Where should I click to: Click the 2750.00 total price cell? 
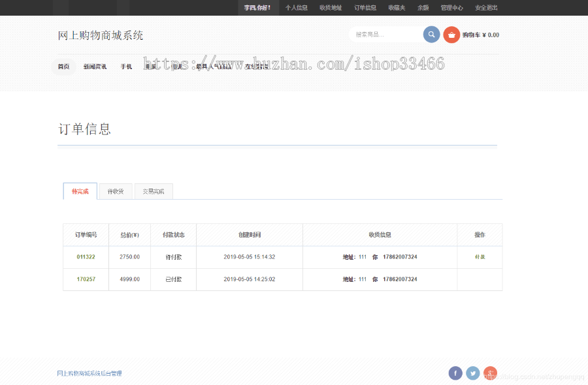pyautogui.click(x=130, y=257)
